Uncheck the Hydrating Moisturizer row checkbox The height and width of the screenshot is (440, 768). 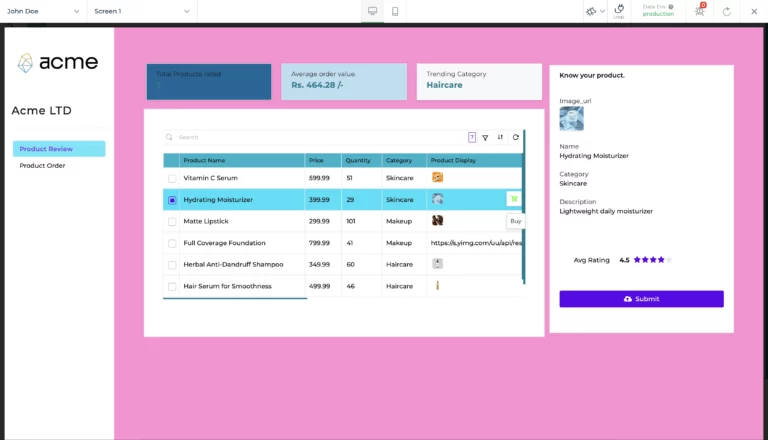tap(172, 200)
